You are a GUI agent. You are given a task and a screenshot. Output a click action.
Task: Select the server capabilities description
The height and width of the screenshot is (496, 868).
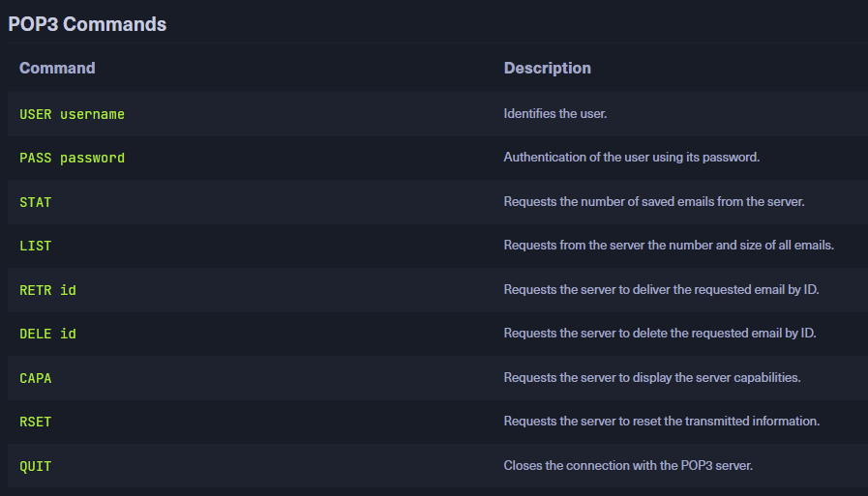pos(651,378)
